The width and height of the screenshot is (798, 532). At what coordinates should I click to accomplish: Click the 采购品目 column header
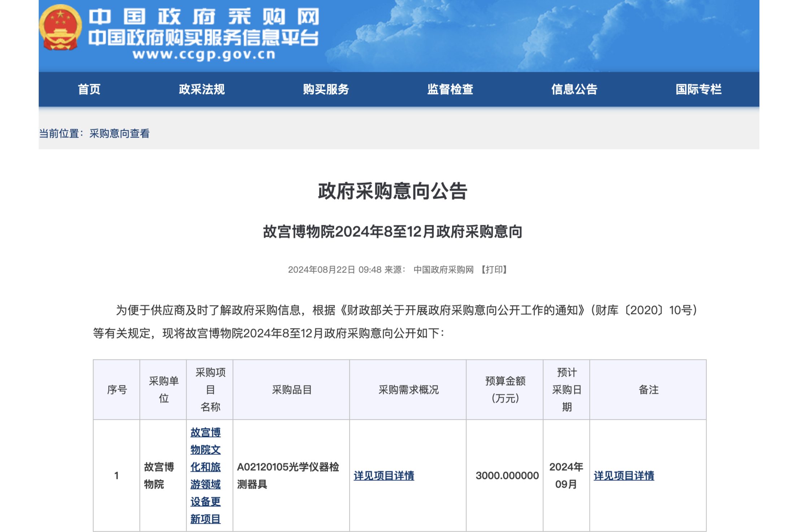(292, 390)
